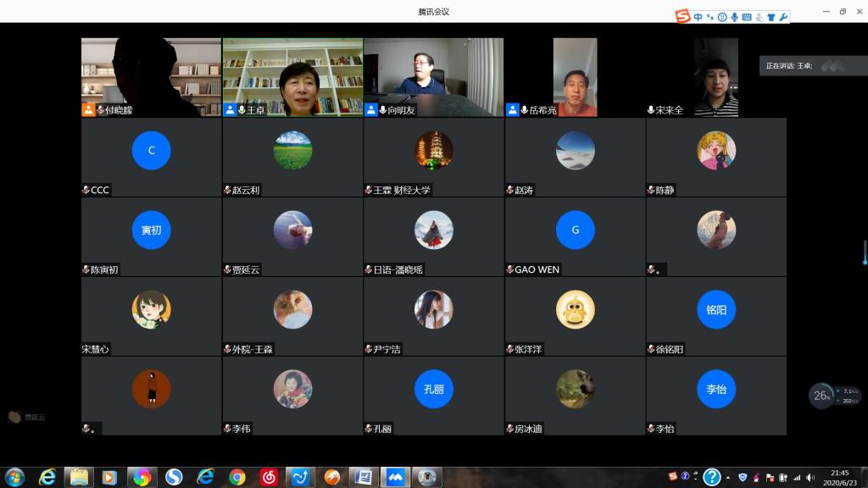The width and height of the screenshot is (868, 488).
Task: Click the GAO WEN participant tile
Action: point(575,236)
